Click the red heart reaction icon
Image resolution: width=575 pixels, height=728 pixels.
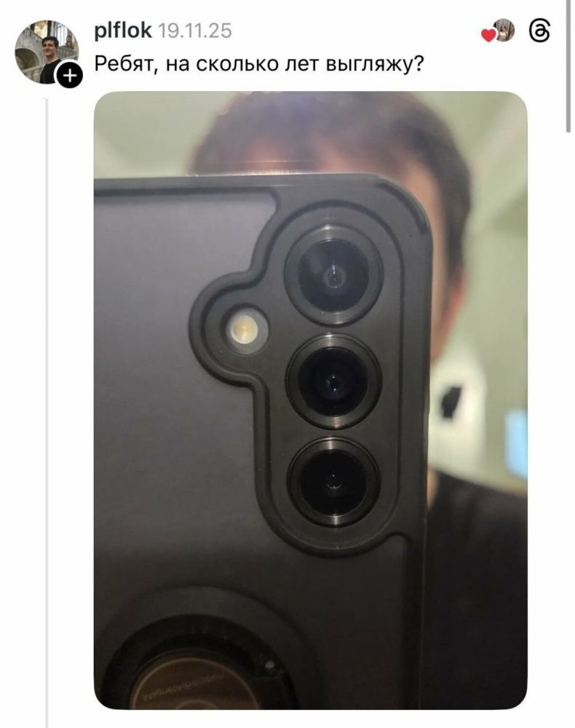pyautogui.click(x=488, y=35)
